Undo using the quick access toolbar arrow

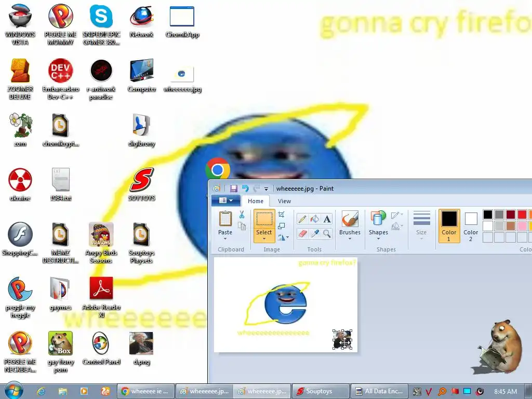coord(245,189)
